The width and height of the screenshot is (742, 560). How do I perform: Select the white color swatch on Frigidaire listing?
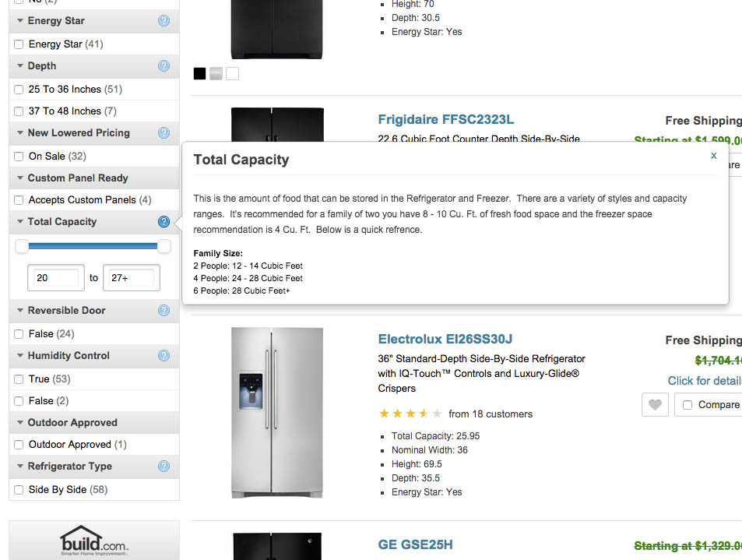point(231,73)
